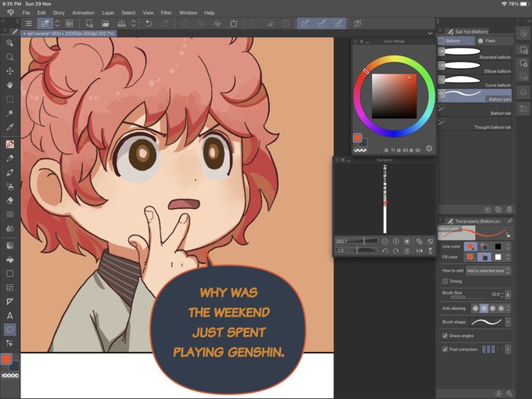Viewport: 532px width, 399px height.
Task: Click the Brush Size stepper arrows
Action: (x=502, y=294)
